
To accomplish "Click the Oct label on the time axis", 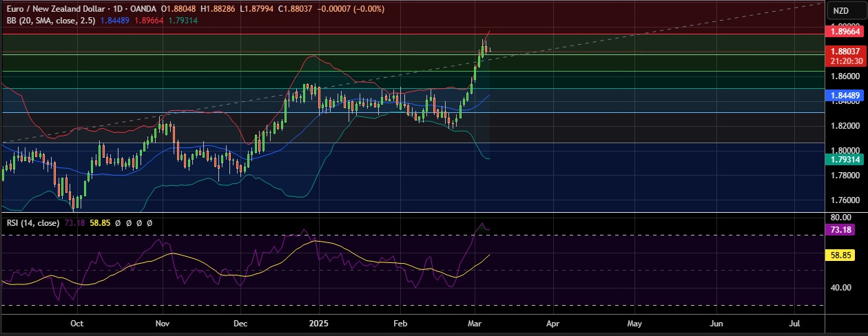I will point(77,322).
